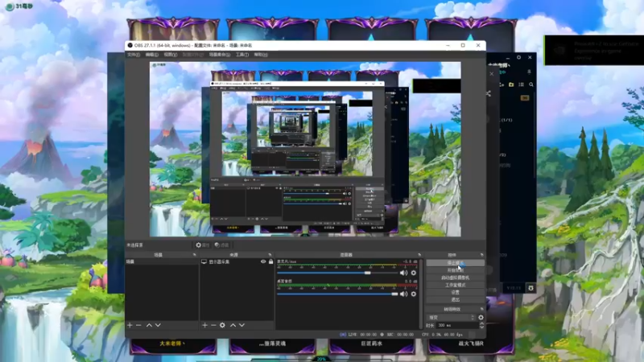The image size is (644, 362).
Task: Toggle the lock on 显示器采集 source
Action: tap(270, 261)
